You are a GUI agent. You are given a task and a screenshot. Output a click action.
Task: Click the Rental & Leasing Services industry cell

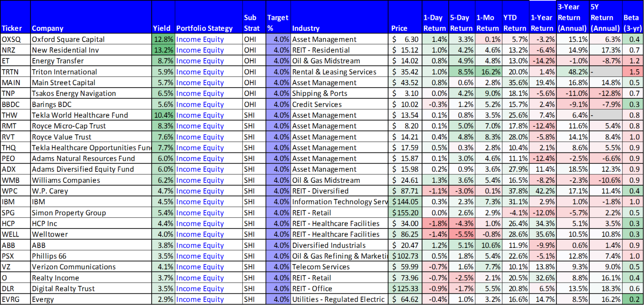point(339,72)
